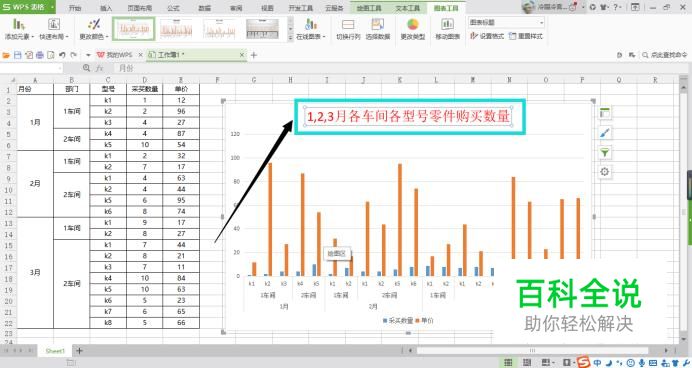Screen dimensions: 692x368
Task: Click the chart title text box
Action: coord(408,116)
